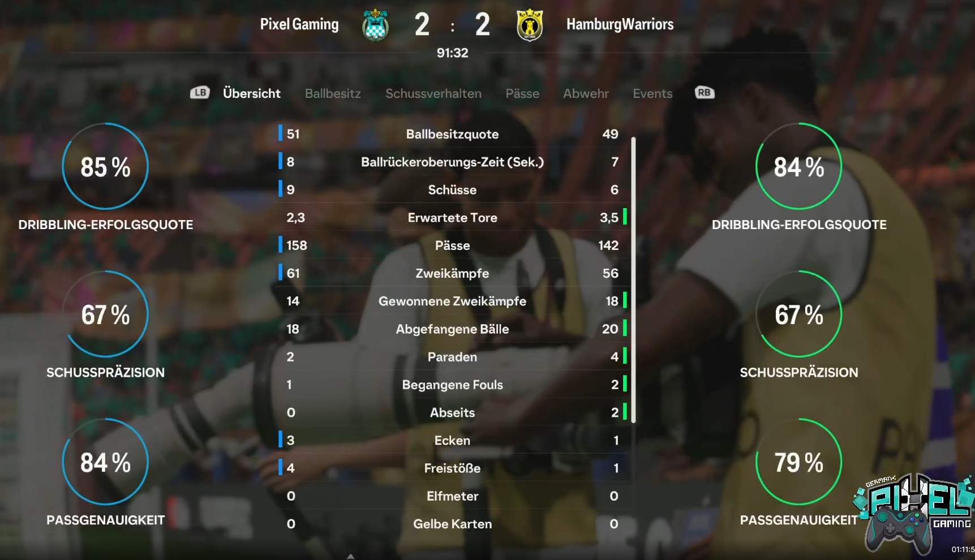Image resolution: width=975 pixels, height=560 pixels.
Task: Open the Abwehr tab
Action: point(586,93)
